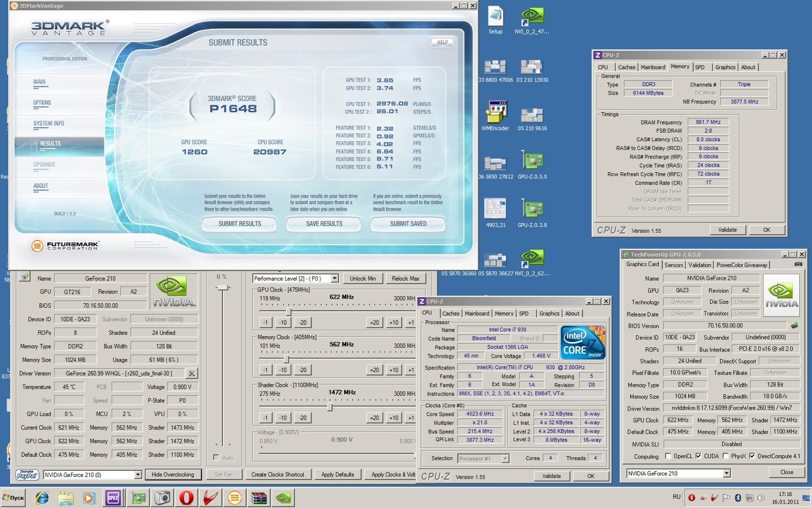Viewport: 812px width, 508px height.
Task: Open the GPU-Z.0.5.0 desktop icon
Action: pyautogui.click(x=532, y=165)
